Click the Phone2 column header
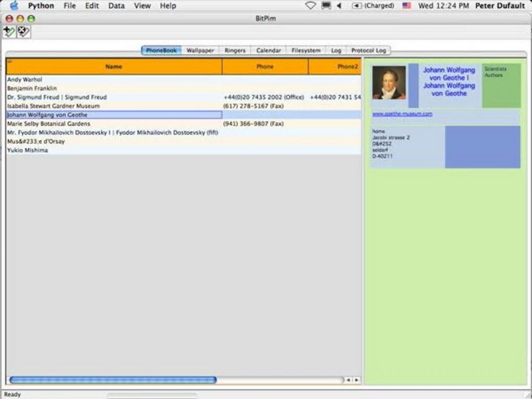 (335, 67)
